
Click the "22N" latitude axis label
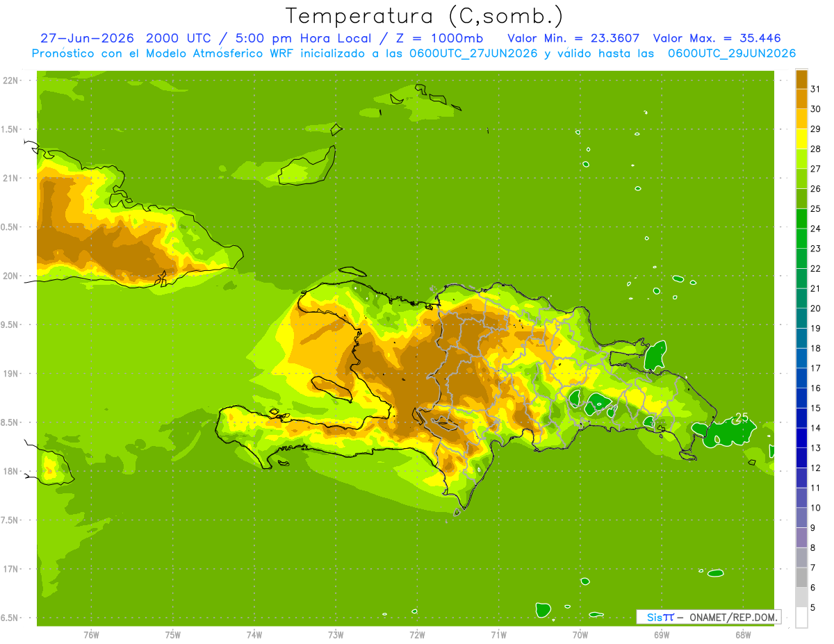(x=12, y=81)
